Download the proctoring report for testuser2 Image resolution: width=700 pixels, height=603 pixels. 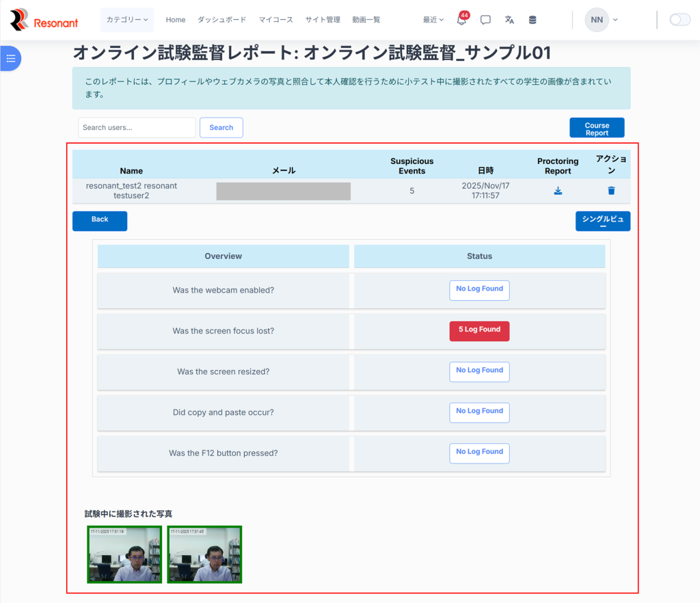[x=558, y=191]
